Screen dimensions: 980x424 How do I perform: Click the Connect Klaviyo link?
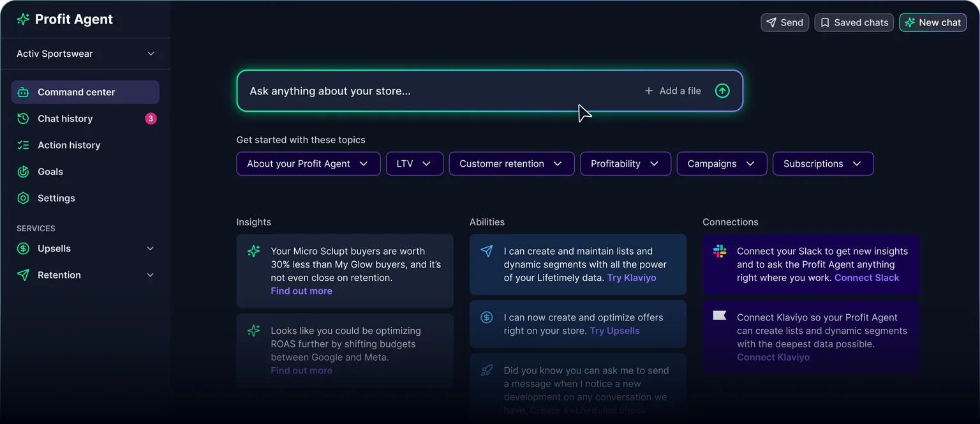pos(773,357)
